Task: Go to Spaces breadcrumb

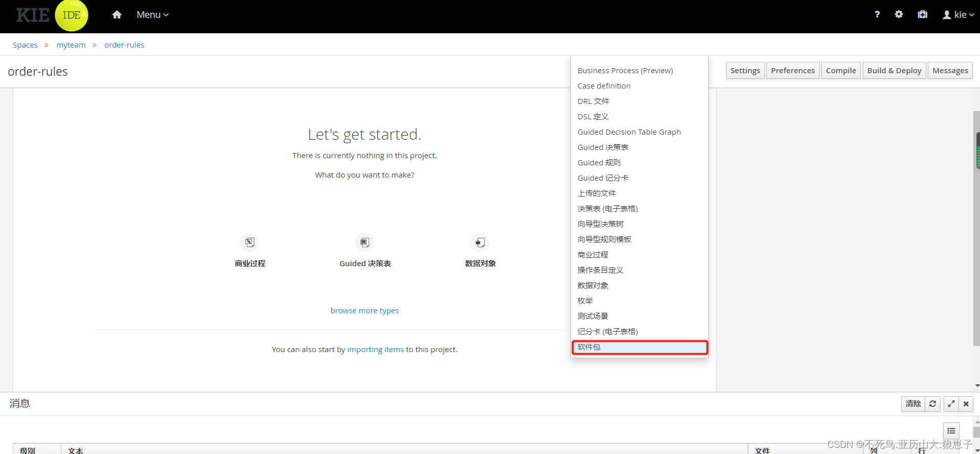Action: pos(25,45)
